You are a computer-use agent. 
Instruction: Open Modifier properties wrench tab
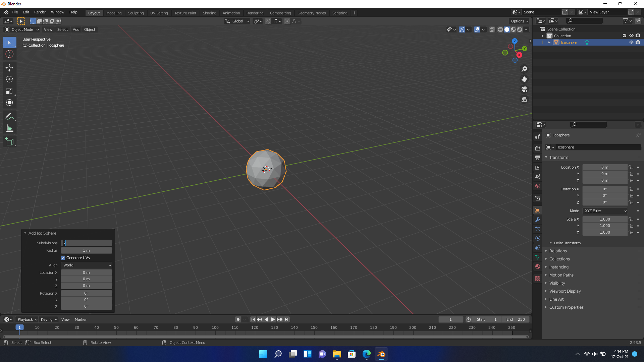(x=538, y=220)
